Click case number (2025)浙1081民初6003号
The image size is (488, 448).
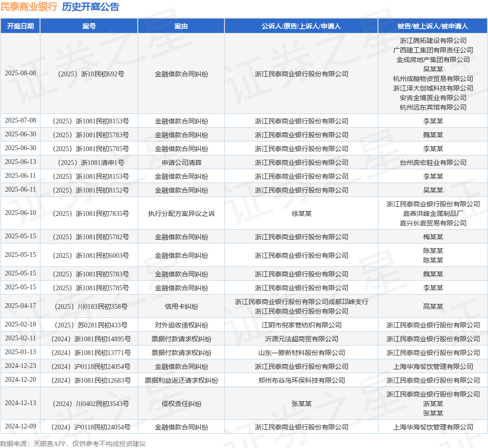(x=91, y=255)
